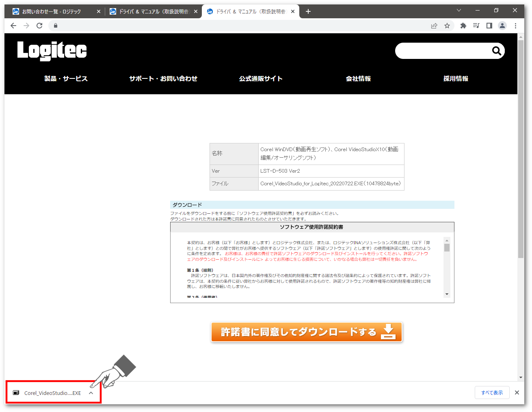This screenshot has height=412, width=532.
Task: Toggle the browser side panel icon
Action: 489,26
